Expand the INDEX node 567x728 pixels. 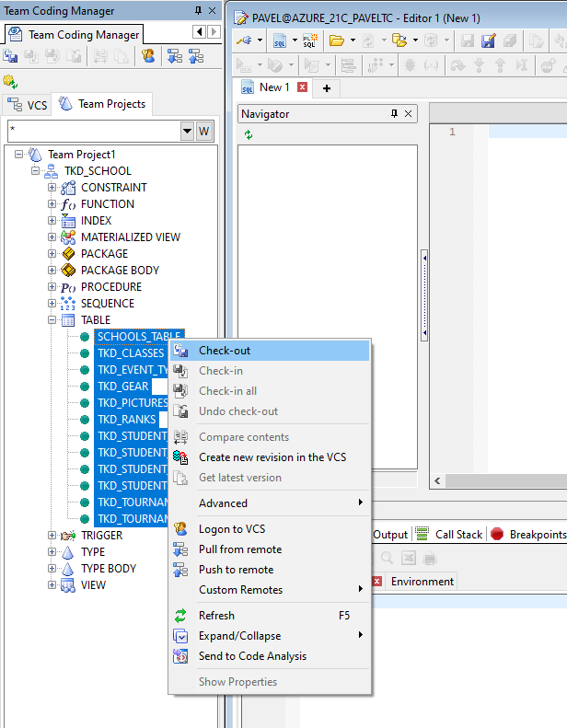[x=52, y=221]
